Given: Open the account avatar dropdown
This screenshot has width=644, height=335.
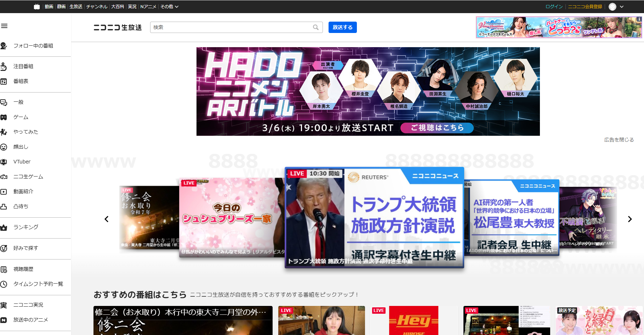Looking at the screenshot, I should click(x=616, y=6).
